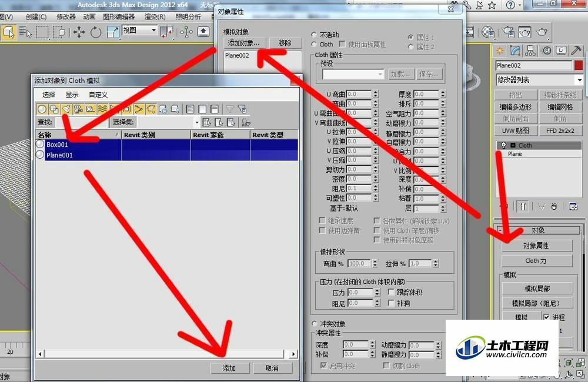This screenshot has height=382, width=588.
Task: Switch to the Utilities hammer tab
Action: pos(576,51)
